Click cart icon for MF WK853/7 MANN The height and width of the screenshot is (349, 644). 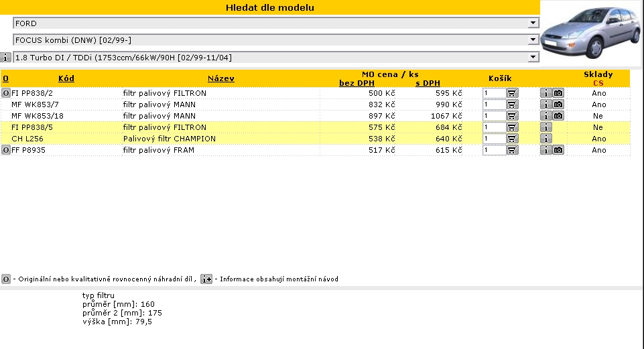pos(513,105)
